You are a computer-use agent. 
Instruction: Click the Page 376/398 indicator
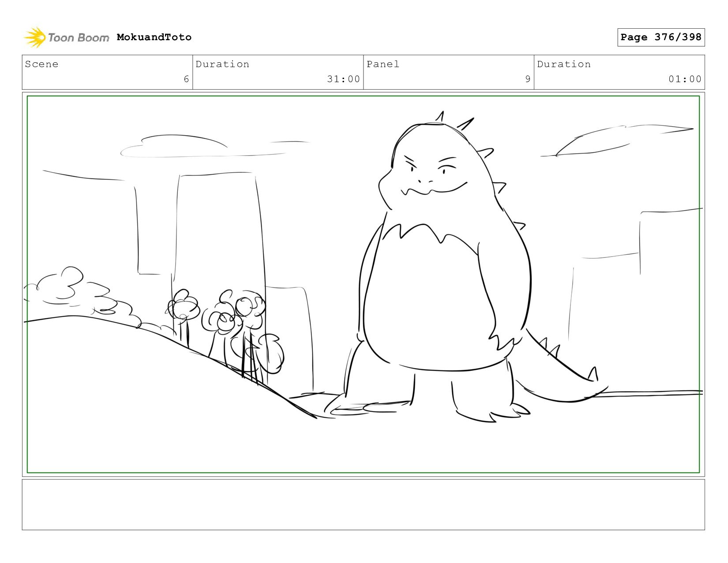pyautogui.click(x=661, y=37)
